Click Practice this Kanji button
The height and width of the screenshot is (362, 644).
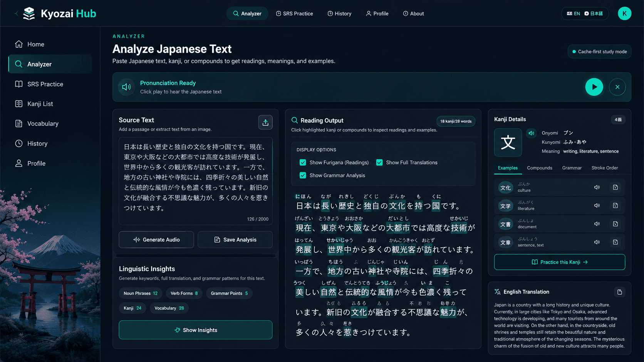(559, 262)
